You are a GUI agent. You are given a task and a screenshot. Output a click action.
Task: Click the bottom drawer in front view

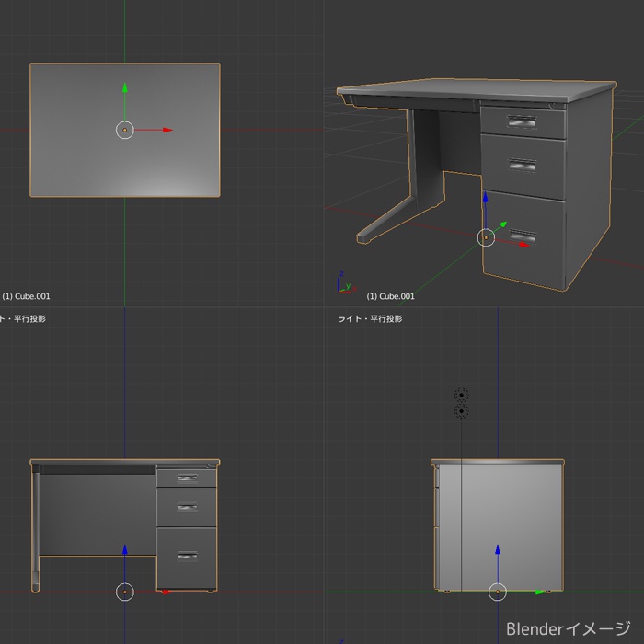click(x=187, y=558)
